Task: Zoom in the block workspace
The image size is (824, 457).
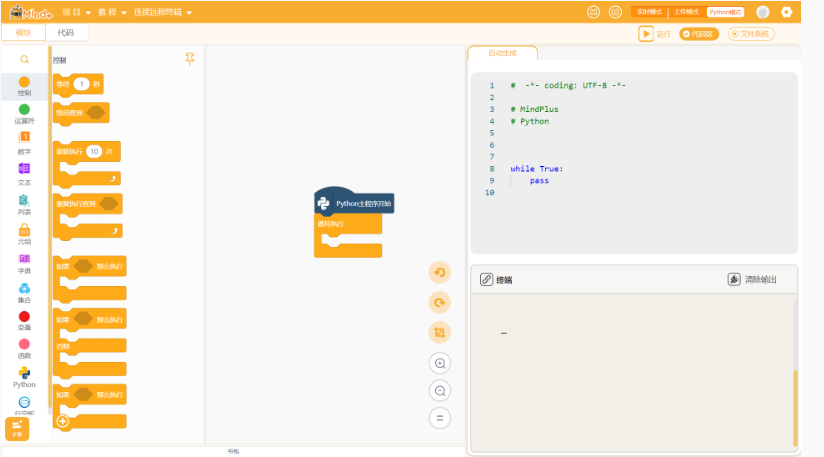Action: [440, 363]
